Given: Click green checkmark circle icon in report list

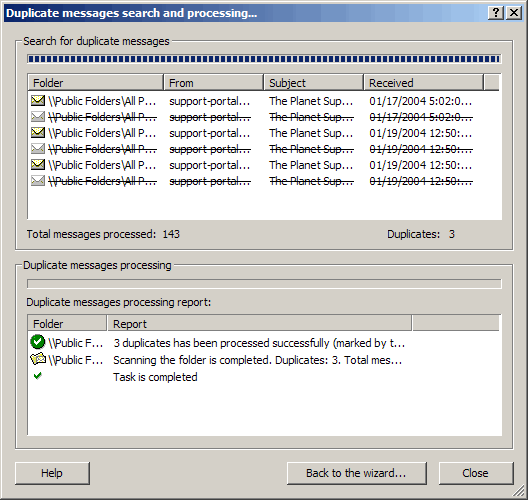Looking at the screenshot, I should 37,342.
